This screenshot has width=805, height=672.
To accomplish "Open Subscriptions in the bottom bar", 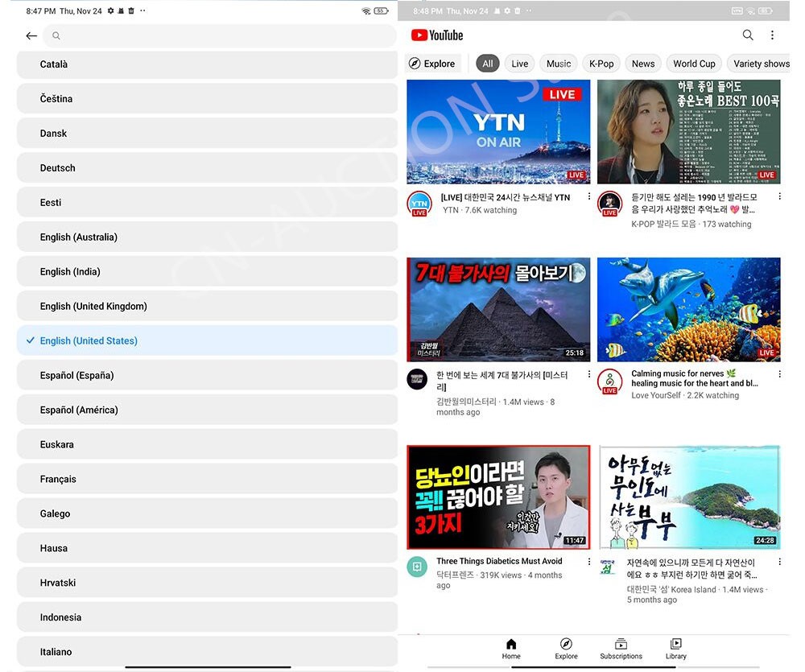I will [621, 649].
